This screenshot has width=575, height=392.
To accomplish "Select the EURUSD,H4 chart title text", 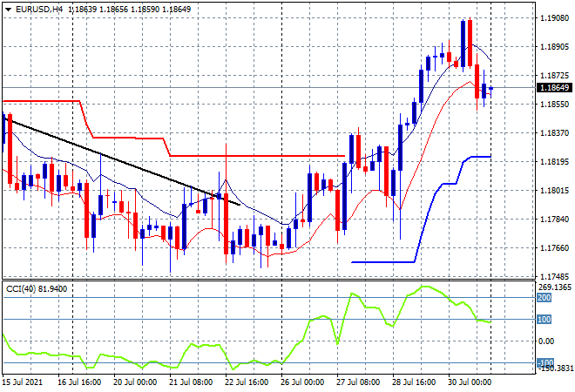I will point(39,10).
